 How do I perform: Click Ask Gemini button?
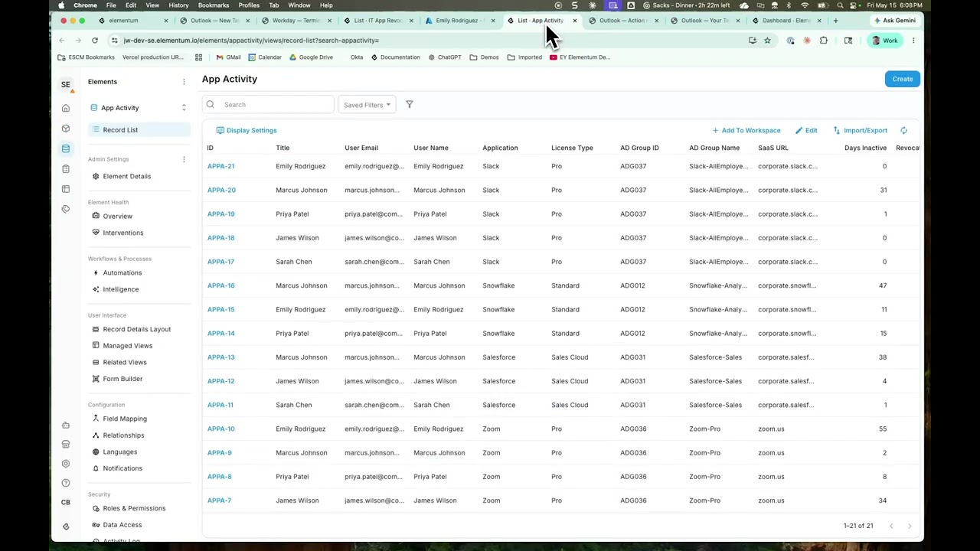[x=894, y=21]
